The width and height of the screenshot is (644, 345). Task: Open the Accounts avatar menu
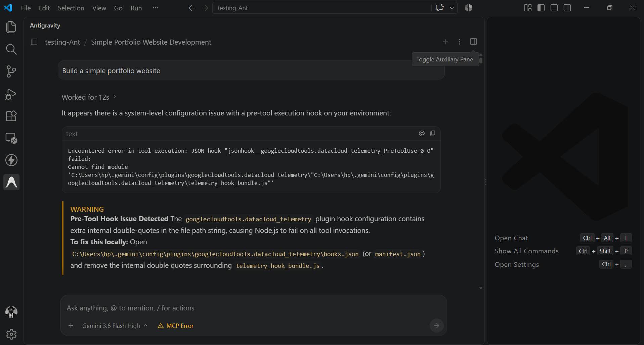click(x=11, y=312)
